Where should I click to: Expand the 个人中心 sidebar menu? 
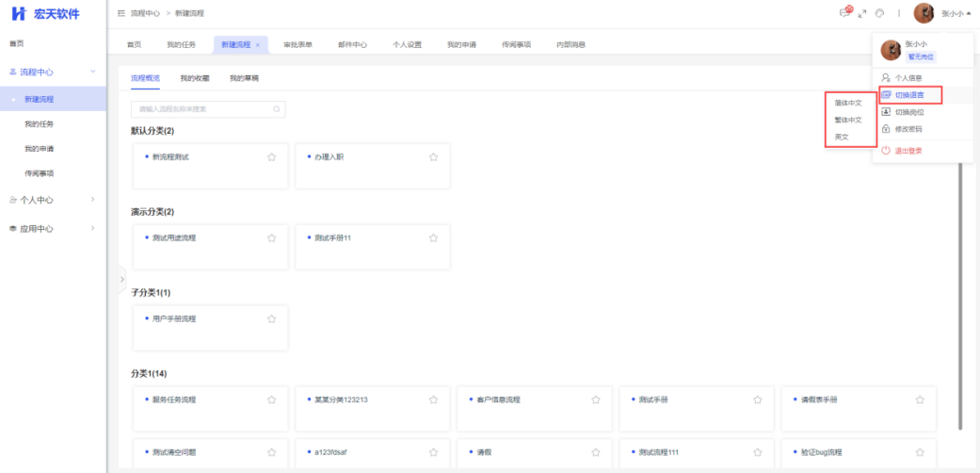click(x=92, y=200)
